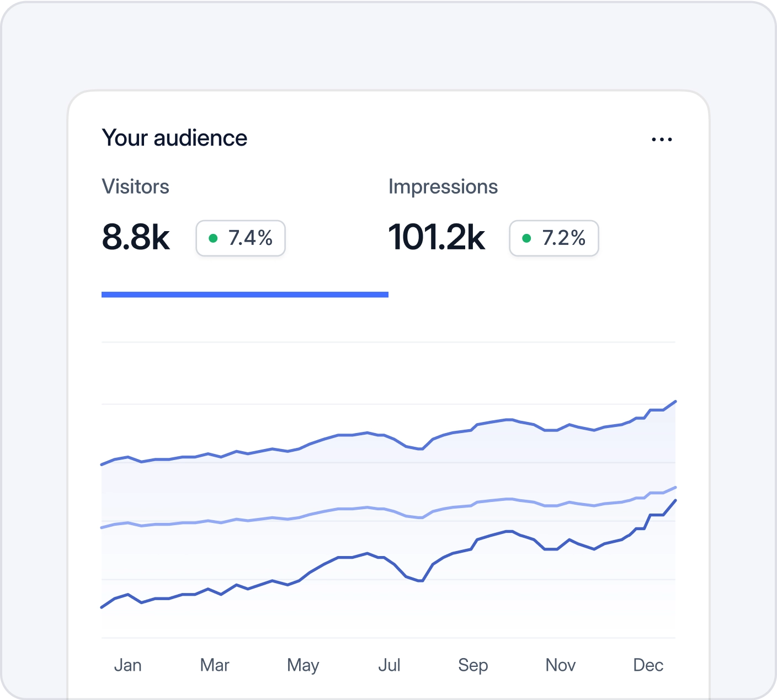The image size is (777, 700).
Task: Select the 7.4% growth badge
Action: pos(240,238)
